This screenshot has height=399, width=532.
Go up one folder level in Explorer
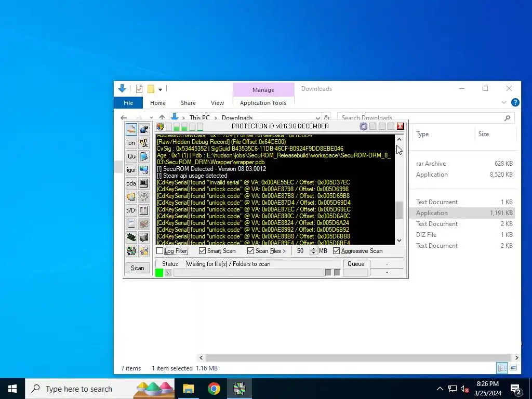coord(162,117)
